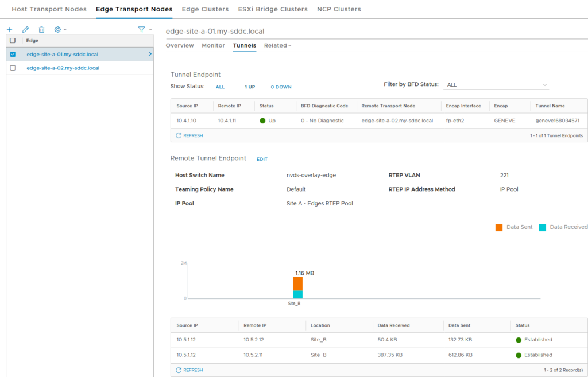This screenshot has height=377, width=588.
Task: Click the Source IP header in Tunnel Endpoint table
Action: tap(187, 106)
